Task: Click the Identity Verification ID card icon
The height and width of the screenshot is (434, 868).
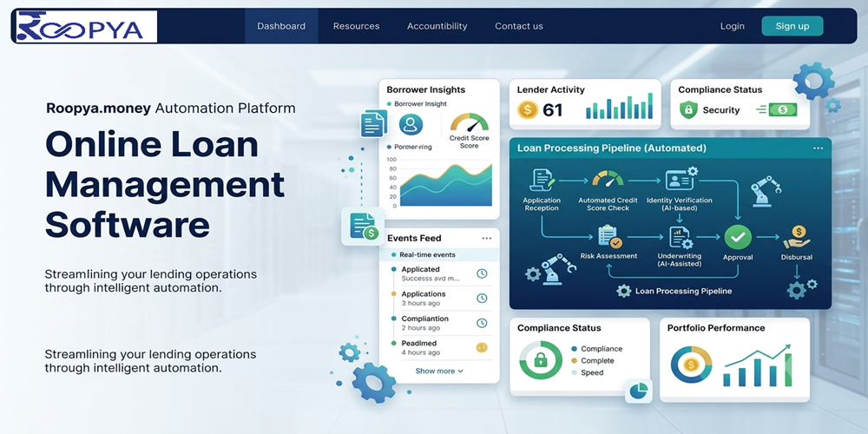Action: tap(681, 178)
